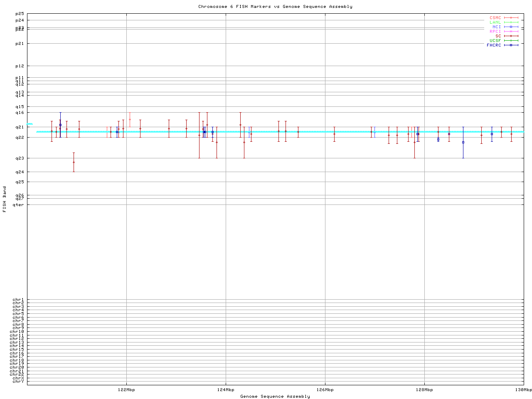Click the SC legend marker symbol
Viewport: 532px width, 399px height.
[x=511, y=36]
